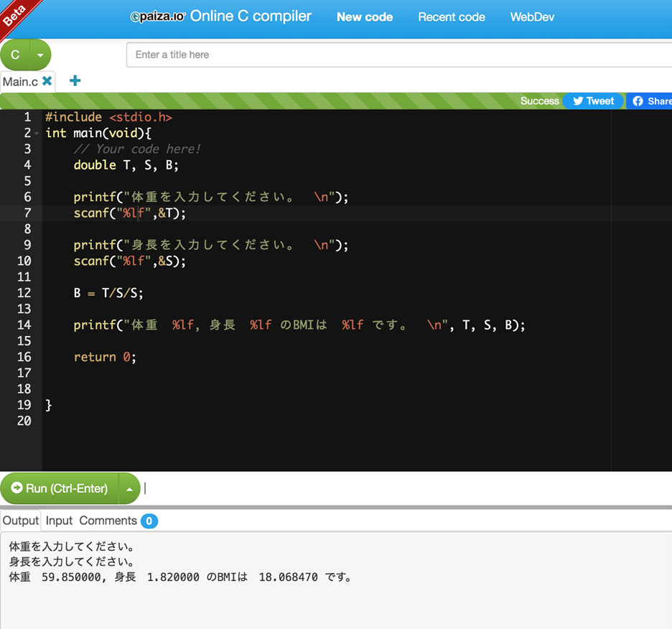Open the Comments tab

tap(108, 521)
